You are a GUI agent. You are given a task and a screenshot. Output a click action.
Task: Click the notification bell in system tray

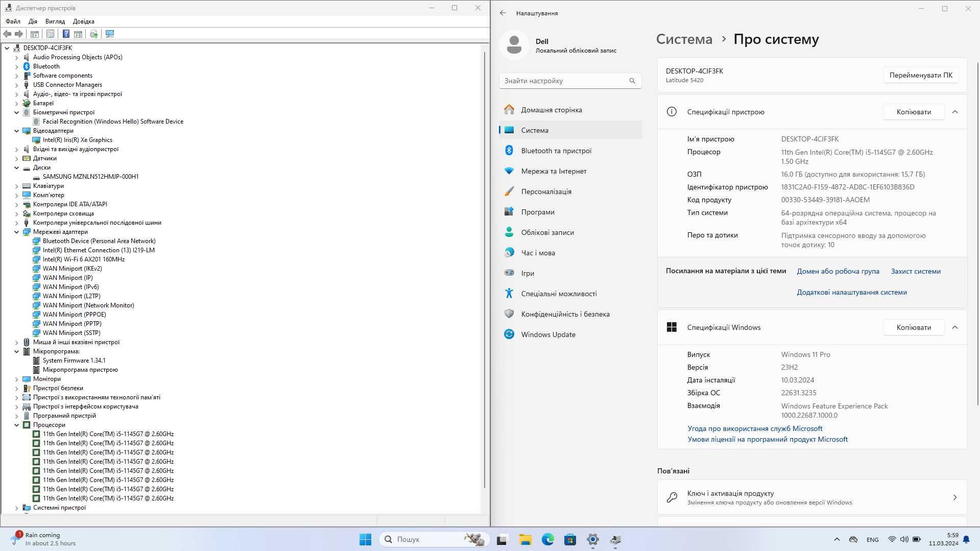pyautogui.click(x=966, y=539)
